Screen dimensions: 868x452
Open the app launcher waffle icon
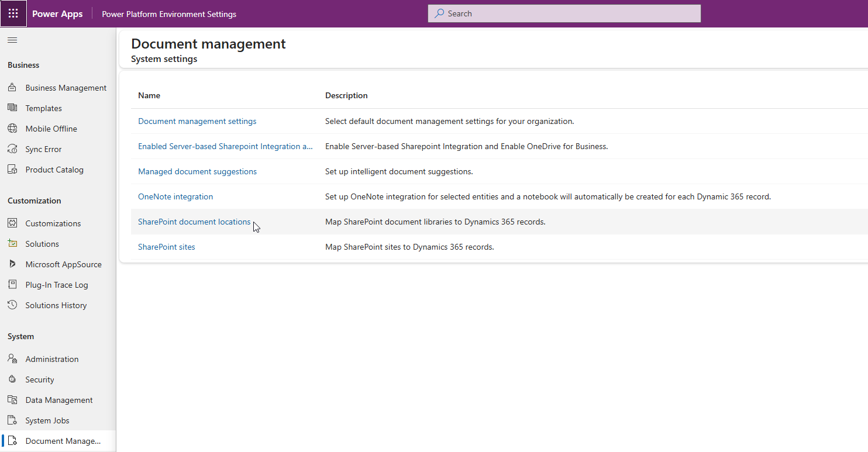tap(13, 13)
